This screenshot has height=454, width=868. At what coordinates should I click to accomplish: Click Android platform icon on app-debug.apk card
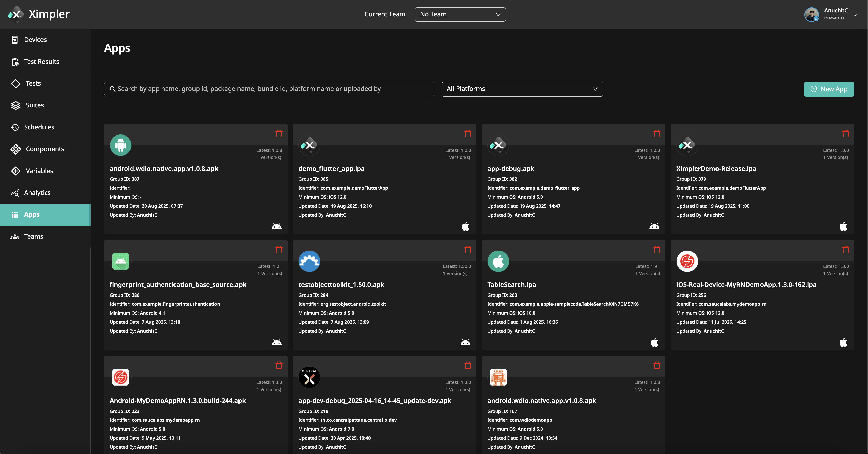coord(654,226)
